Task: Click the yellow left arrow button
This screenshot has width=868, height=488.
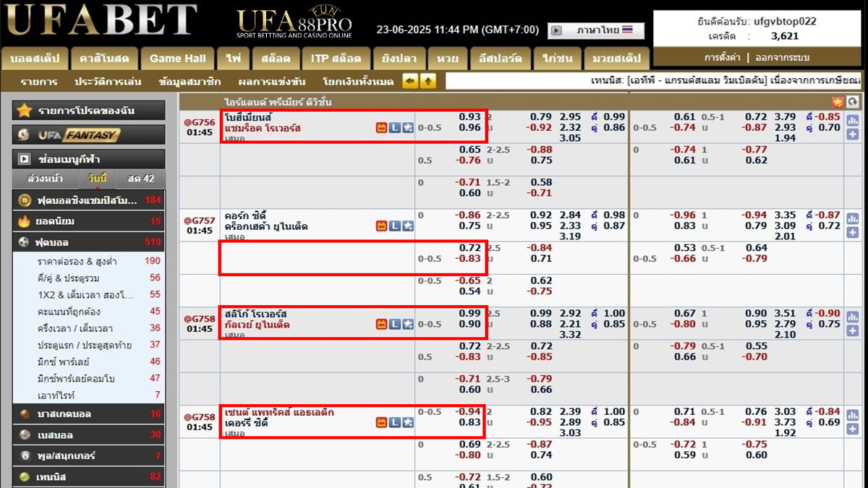Action: (x=410, y=81)
